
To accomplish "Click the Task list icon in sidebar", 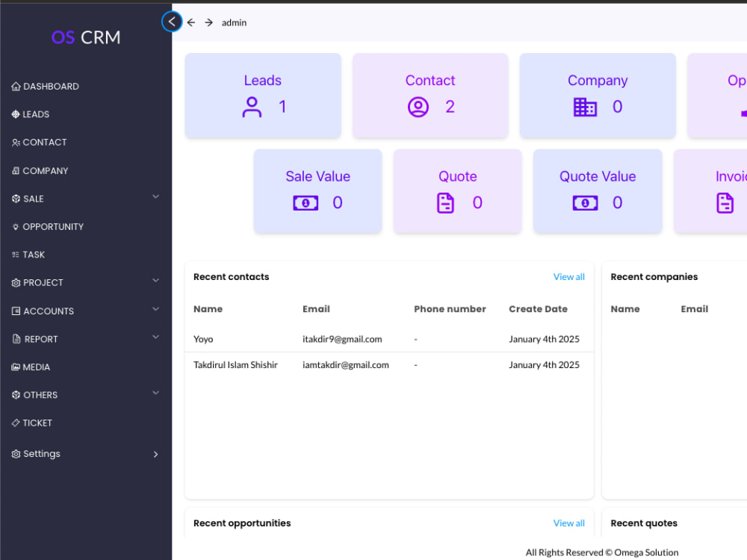I will [16, 255].
